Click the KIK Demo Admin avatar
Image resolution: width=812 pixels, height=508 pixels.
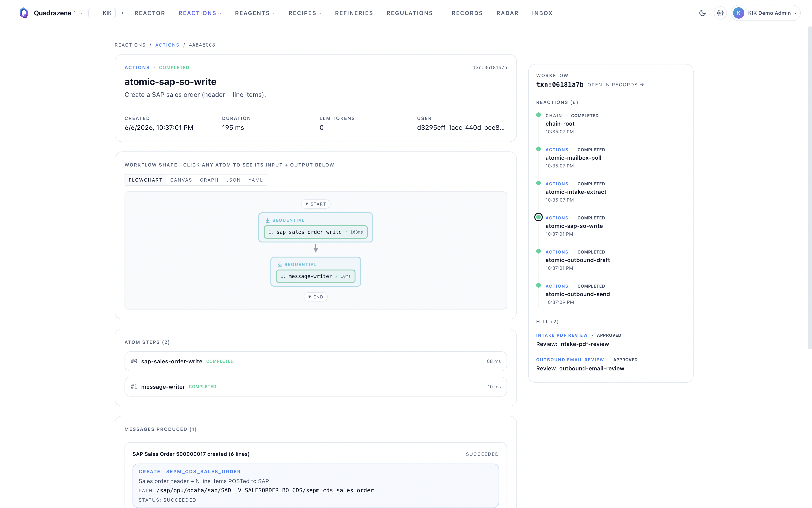tap(738, 13)
